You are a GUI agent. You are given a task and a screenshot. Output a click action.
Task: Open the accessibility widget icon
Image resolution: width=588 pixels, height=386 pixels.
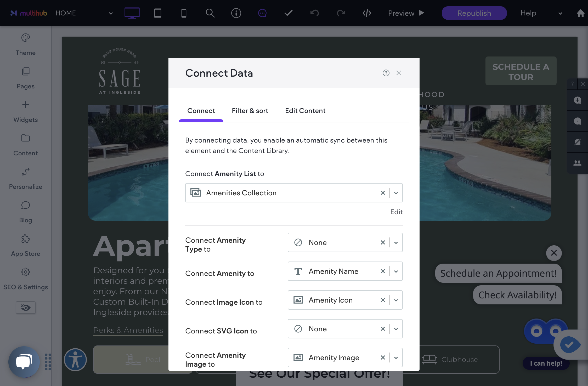75,360
